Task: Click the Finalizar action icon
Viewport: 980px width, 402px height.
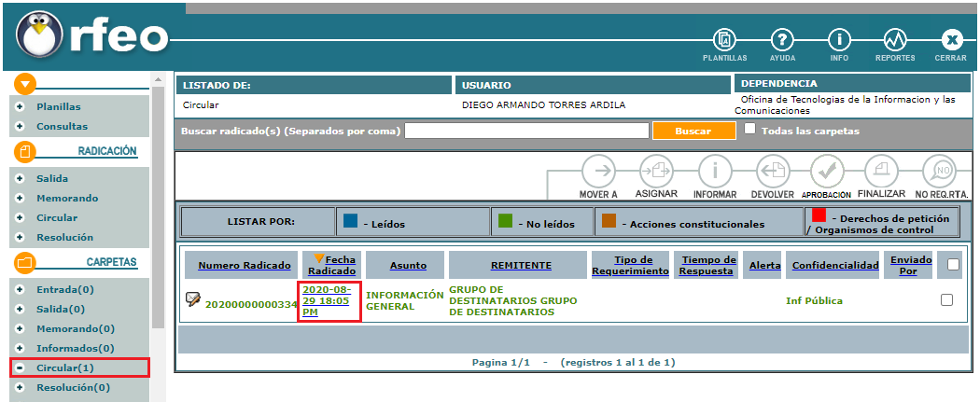Action: 881,173
